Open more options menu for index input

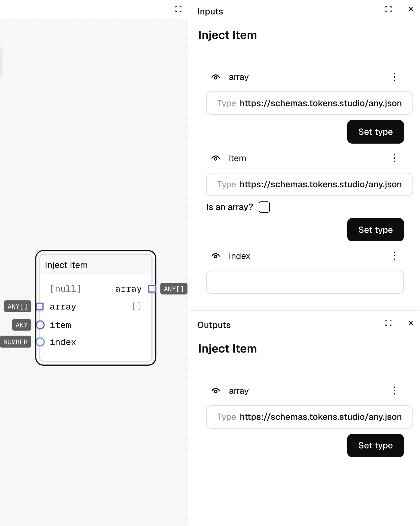(395, 256)
